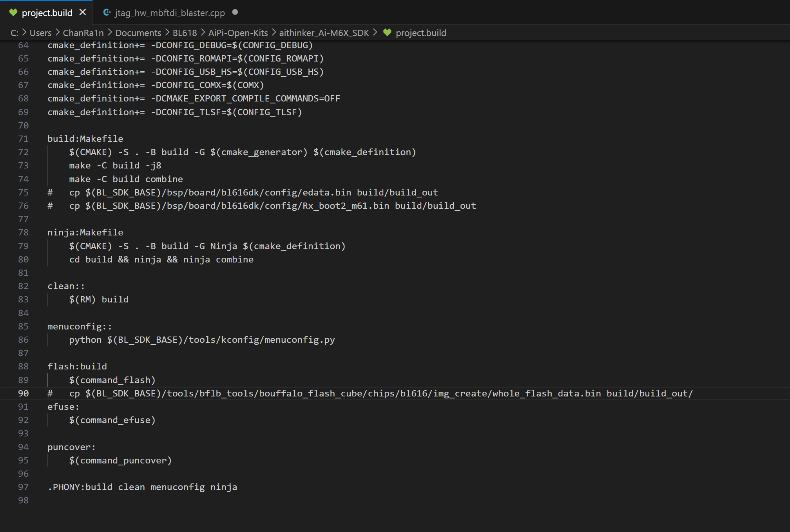Close the project.build tab
Viewport: 790px width, 532px height.
[82, 13]
